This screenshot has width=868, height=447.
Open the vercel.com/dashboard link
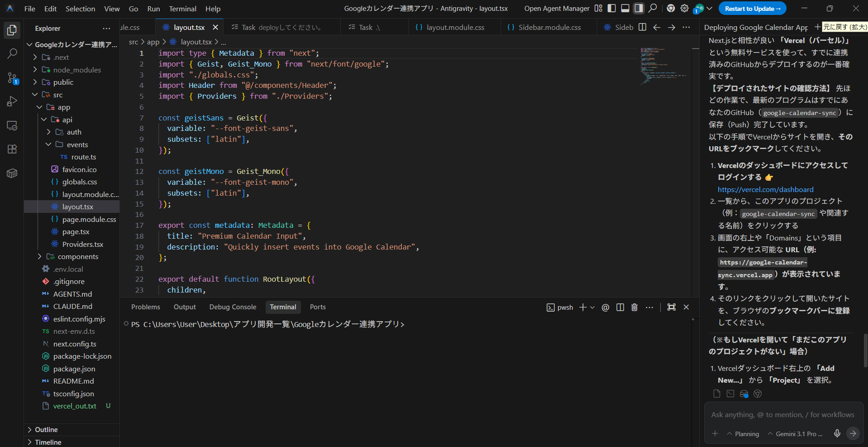pos(765,189)
